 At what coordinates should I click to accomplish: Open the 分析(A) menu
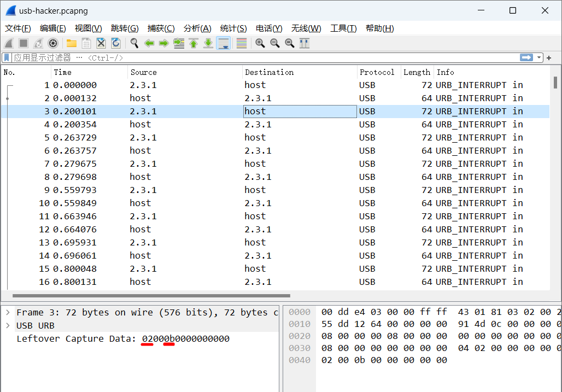click(197, 28)
